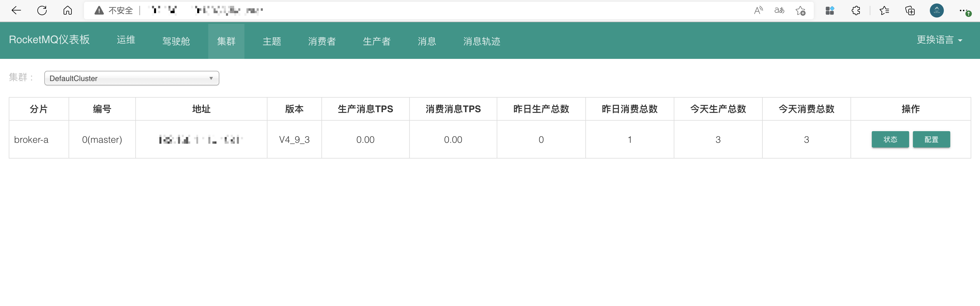
Task: Open the Collections panel
Action: click(910, 10)
